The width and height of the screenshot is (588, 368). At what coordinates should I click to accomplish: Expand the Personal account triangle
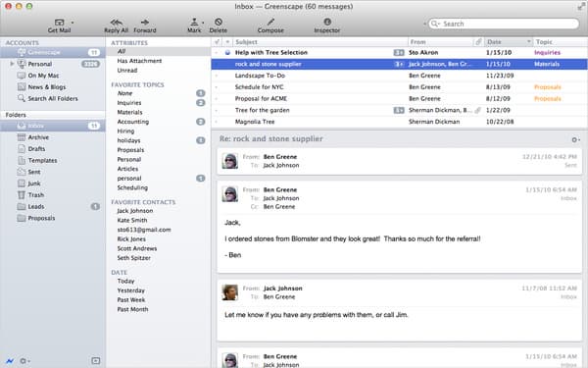point(12,64)
